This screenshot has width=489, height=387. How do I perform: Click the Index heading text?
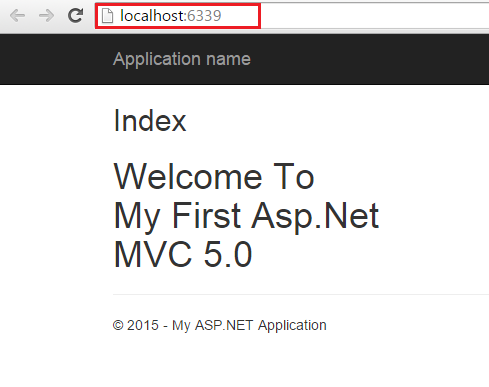[150, 121]
